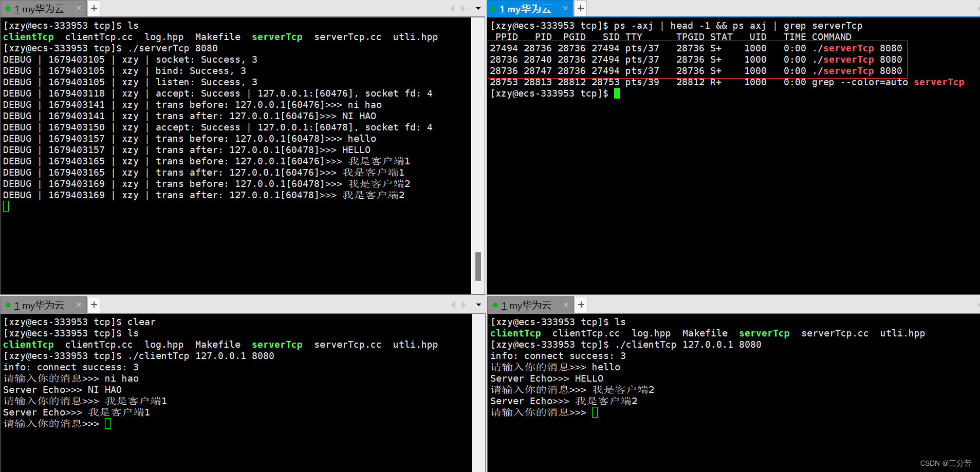980x472 pixels.
Task: Click 'serverTcp.cc' in the bottom-right ls output
Action: click(835, 333)
